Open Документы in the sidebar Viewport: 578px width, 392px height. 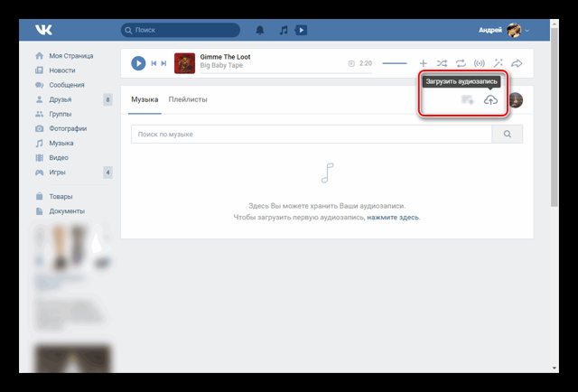tap(67, 211)
